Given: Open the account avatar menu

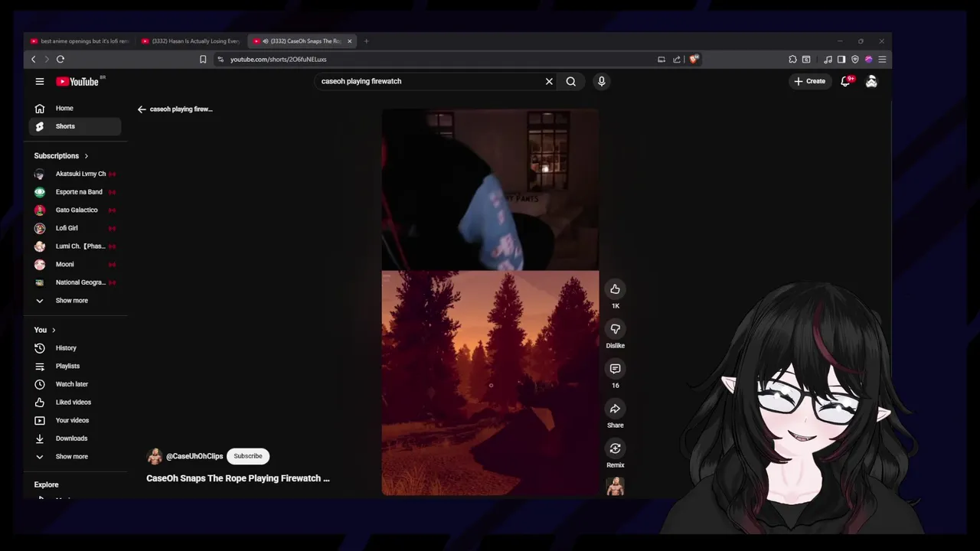Looking at the screenshot, I should [871, 81].
